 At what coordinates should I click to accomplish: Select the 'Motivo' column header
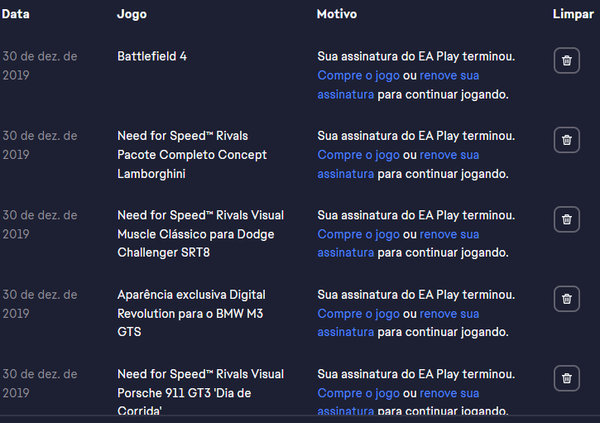click(x=337, y=15)
